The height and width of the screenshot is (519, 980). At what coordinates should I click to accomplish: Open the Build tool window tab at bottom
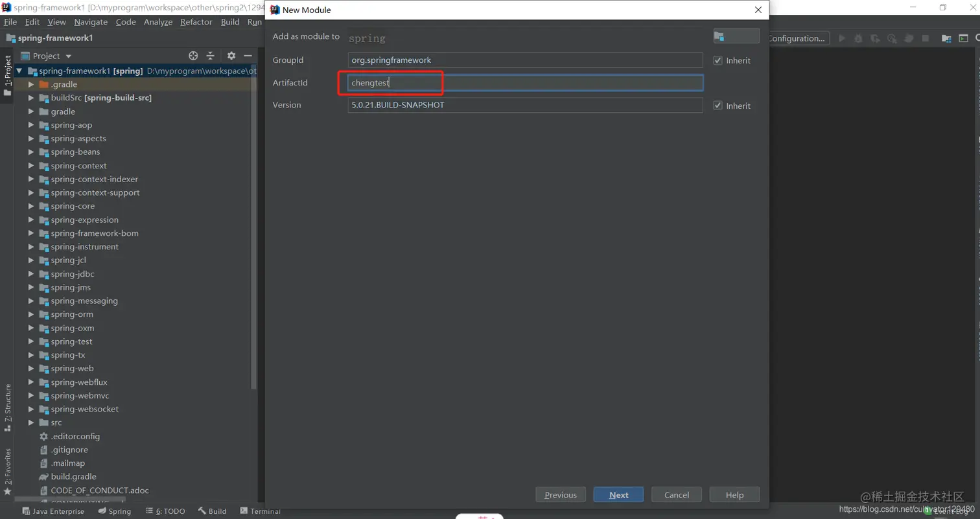212,511
